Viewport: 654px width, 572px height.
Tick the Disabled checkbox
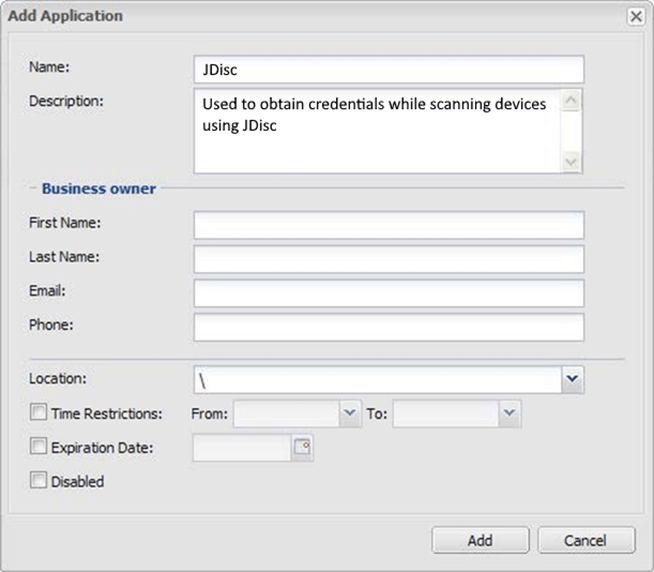click(38, 480)
